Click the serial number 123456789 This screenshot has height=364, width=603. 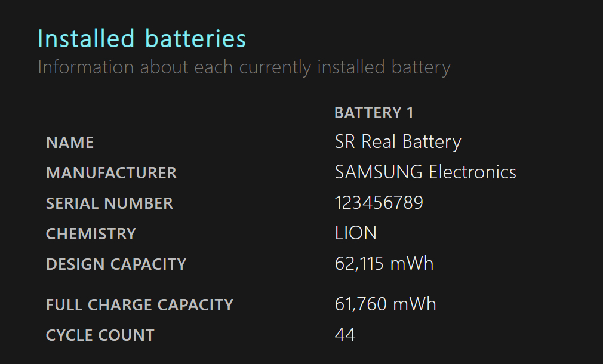379,203
